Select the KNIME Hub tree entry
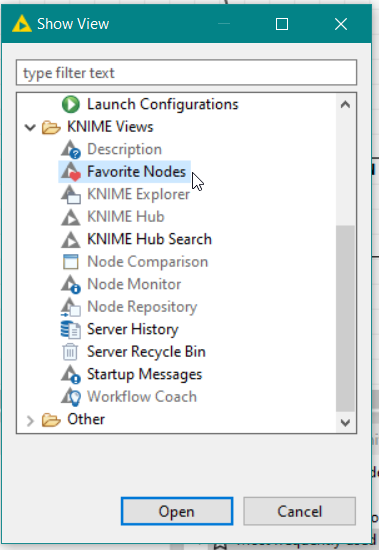This screenshot has width=379, height=550. (x=126, y=217)
